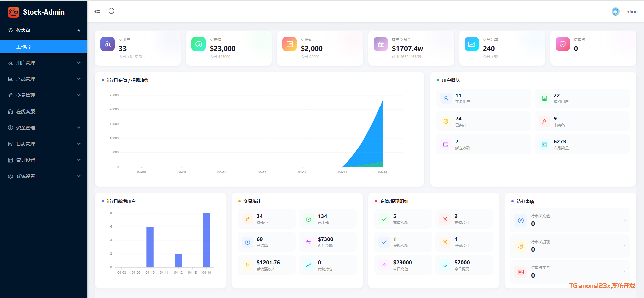Open the 待审核提现 todo item
Screen dimensions: 644x298
click(570, 246)
